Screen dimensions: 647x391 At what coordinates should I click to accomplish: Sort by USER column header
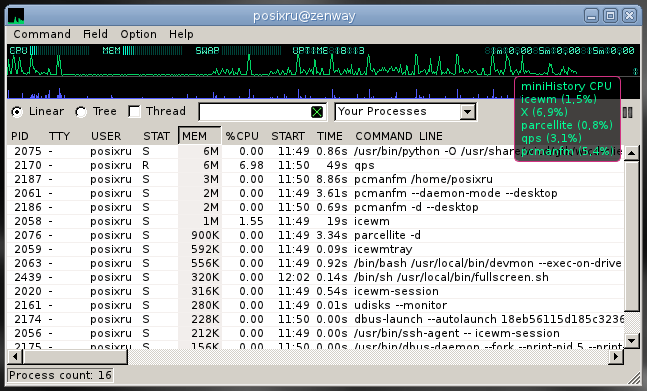pyautogui.click(x=106, y=136)
